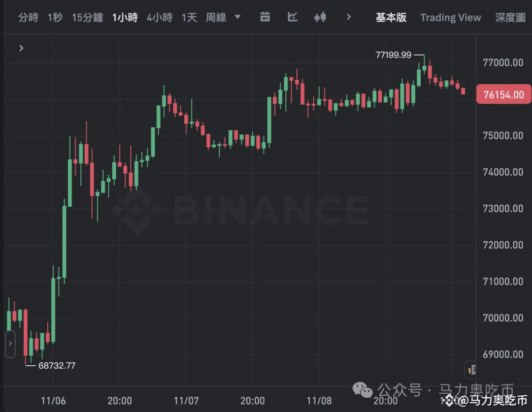Click the WeChat logo in the watermark
Image resolution: width=532 pixels, height=412 pixels.
point(363,391)
